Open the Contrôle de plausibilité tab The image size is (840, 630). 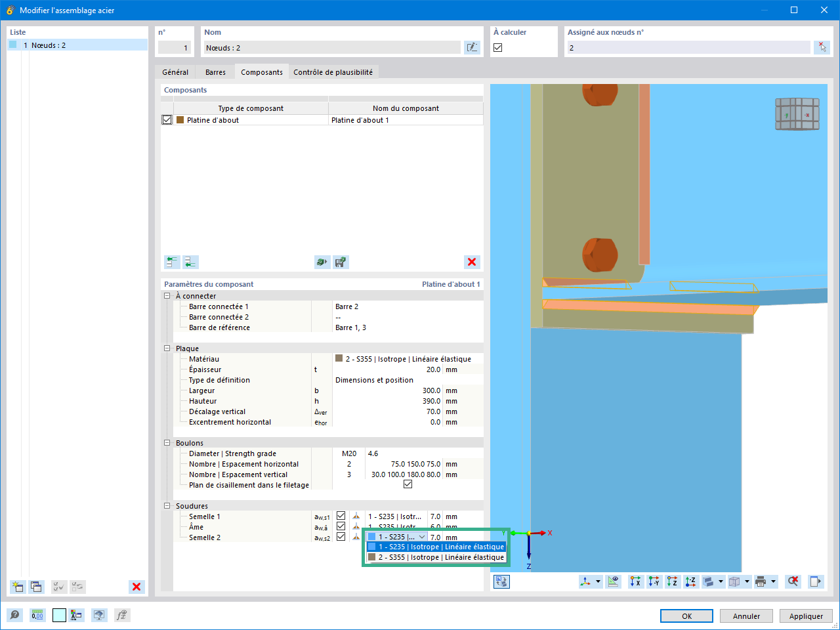pyautogui.click(x=333, y=72)
